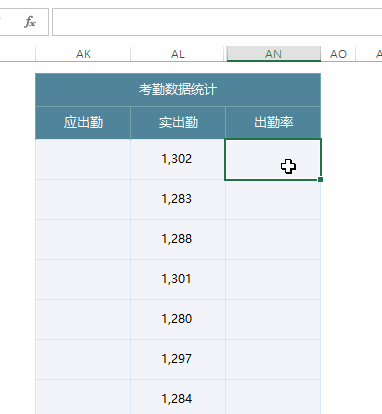Image resolution: width=382 pixels, height=414 pixels.
Task: Select column AL header
Action: (178, 54)
